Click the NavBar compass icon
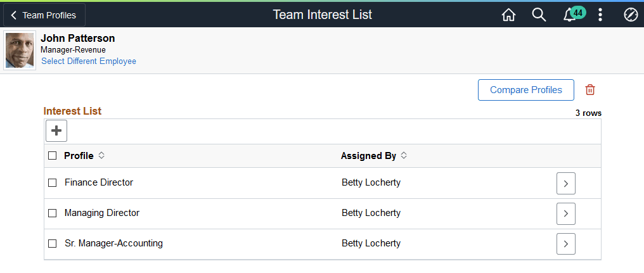 click(630, 15)
